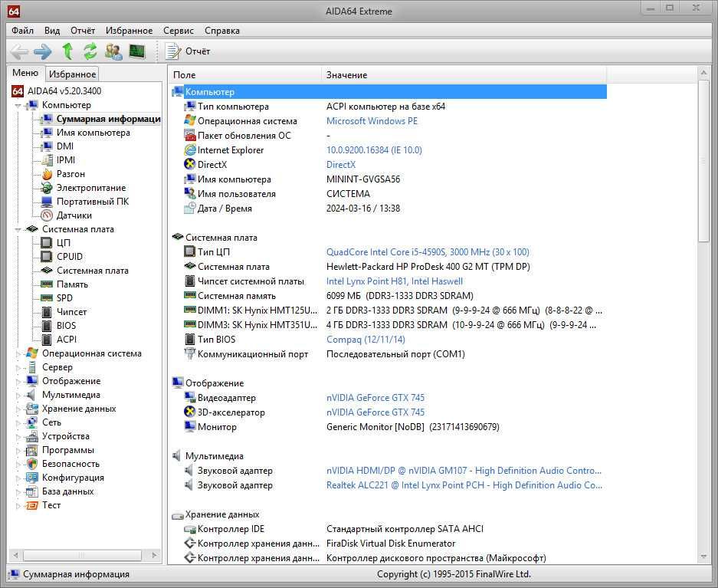718x588 pixels.
Task: Click the Электропитание icon in the tree
Action: (x=47, y=188)
